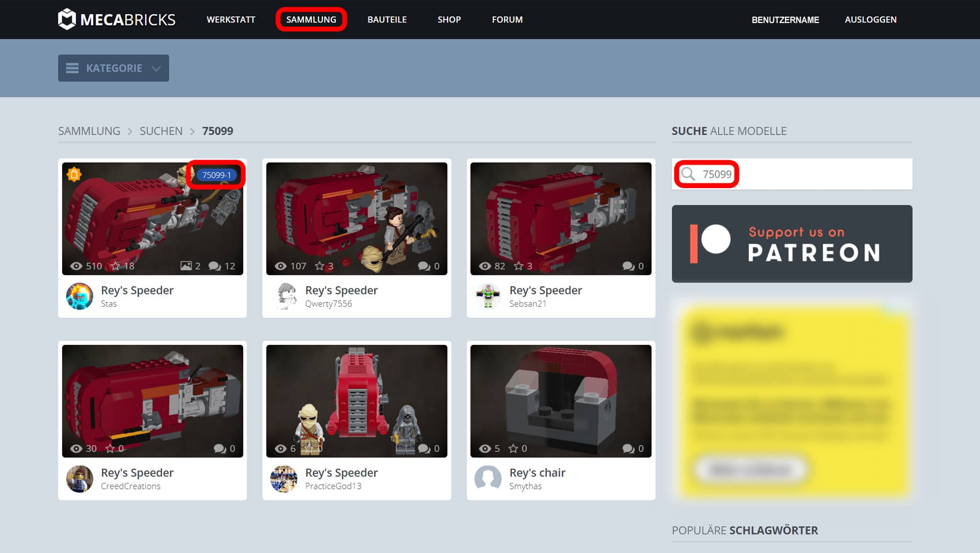Click star icon on CreedCreations' model
980x553 pixels.
click(x=110, y=448)
